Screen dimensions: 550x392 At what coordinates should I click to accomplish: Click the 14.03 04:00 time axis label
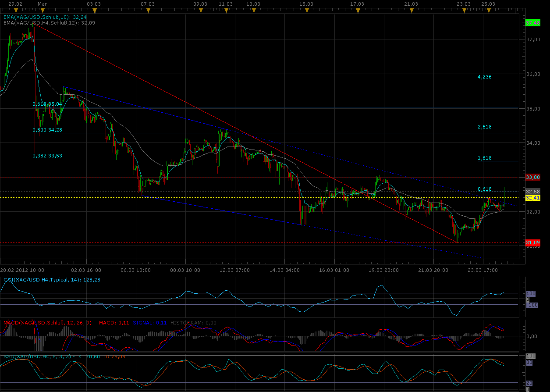285,270
